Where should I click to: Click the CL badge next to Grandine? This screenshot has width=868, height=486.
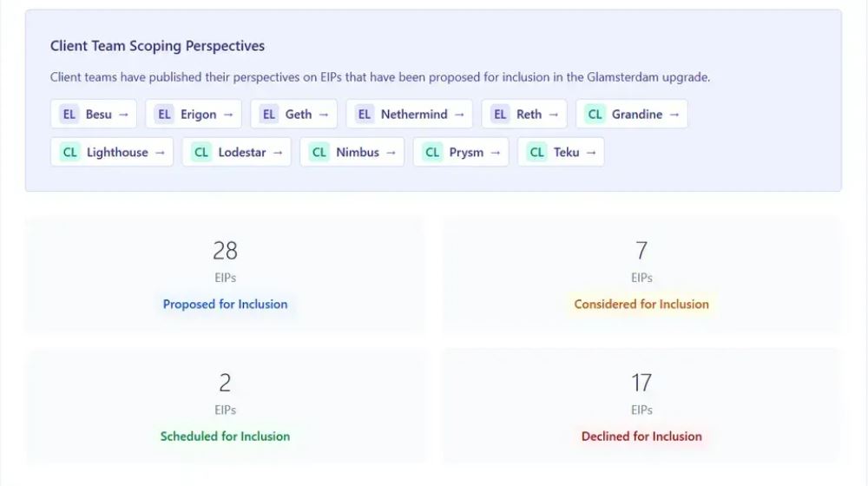click(595, 115)
